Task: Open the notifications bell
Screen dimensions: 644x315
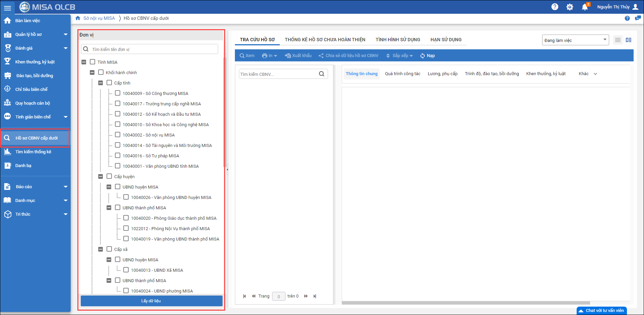Action: click(585, 7)
